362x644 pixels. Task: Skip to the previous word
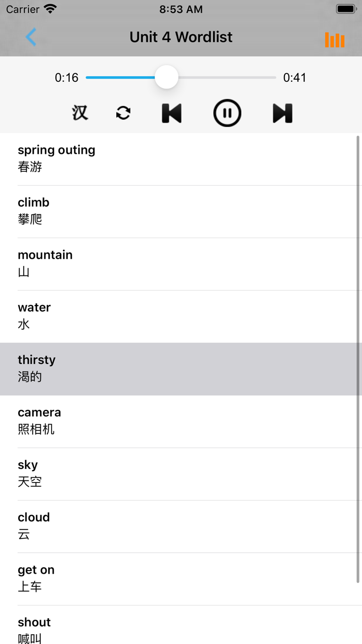172,113
